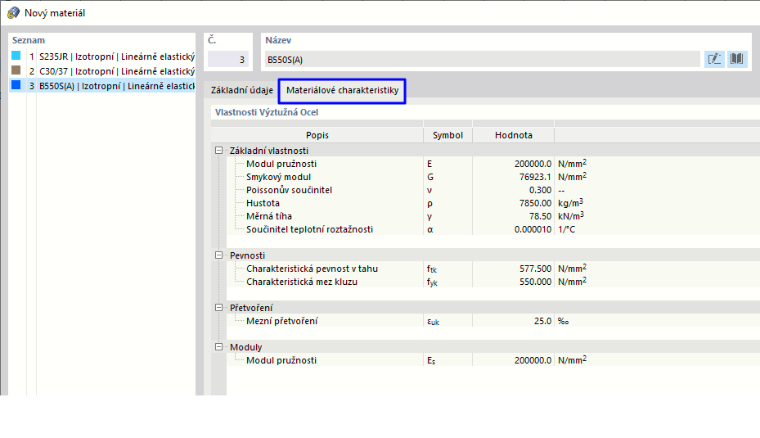The image size is (760, 438).
Task: Click the cyan color swatch of S235JR
Action: 16,56
